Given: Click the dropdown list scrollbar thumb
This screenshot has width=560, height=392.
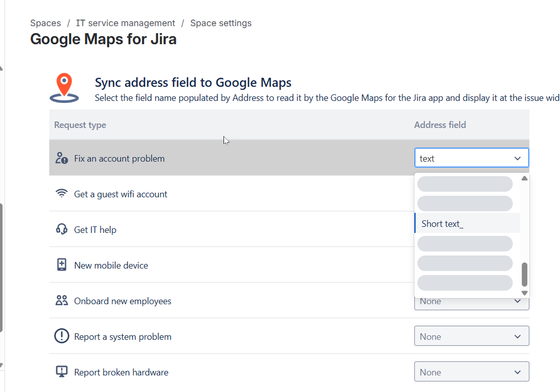Looking at the screenshot, I should [x=524, y=275].
